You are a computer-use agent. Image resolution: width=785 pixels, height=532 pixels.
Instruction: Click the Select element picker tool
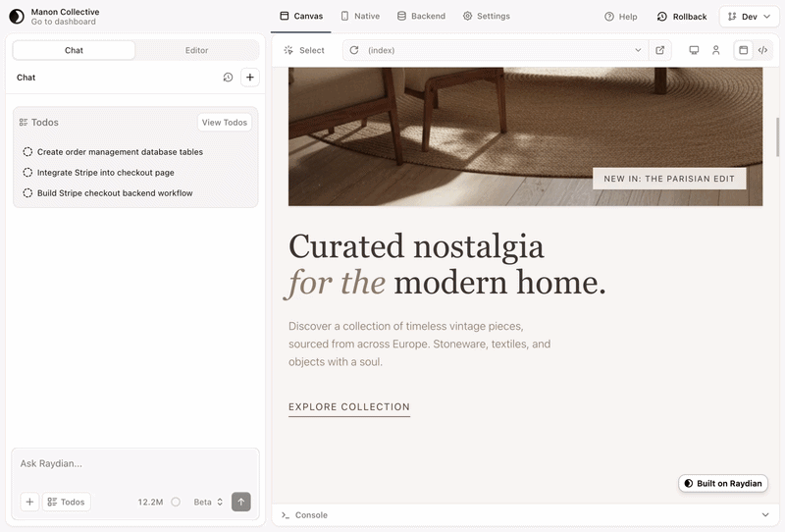pos(304,50)
